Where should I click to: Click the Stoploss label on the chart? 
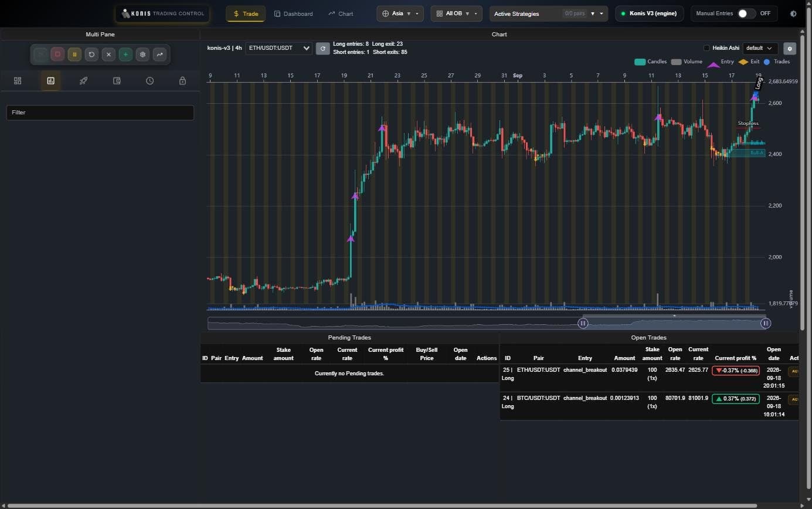point(748,123)
